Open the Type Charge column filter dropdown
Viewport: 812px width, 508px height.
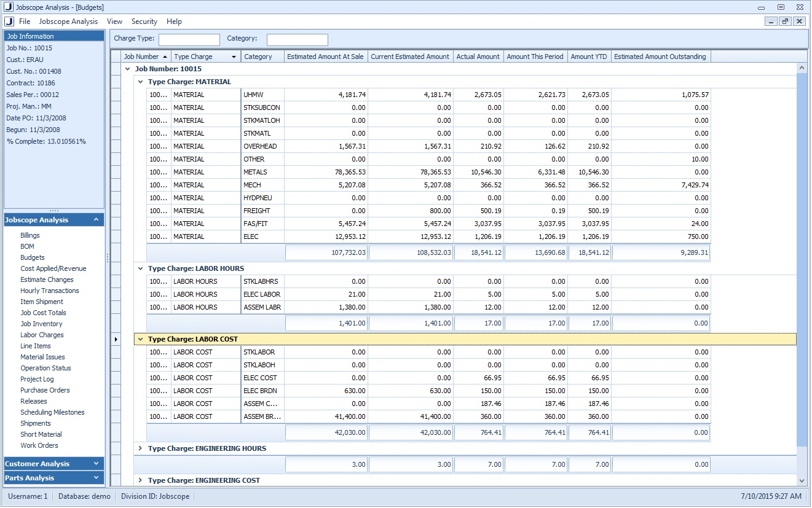click(234, 57)
